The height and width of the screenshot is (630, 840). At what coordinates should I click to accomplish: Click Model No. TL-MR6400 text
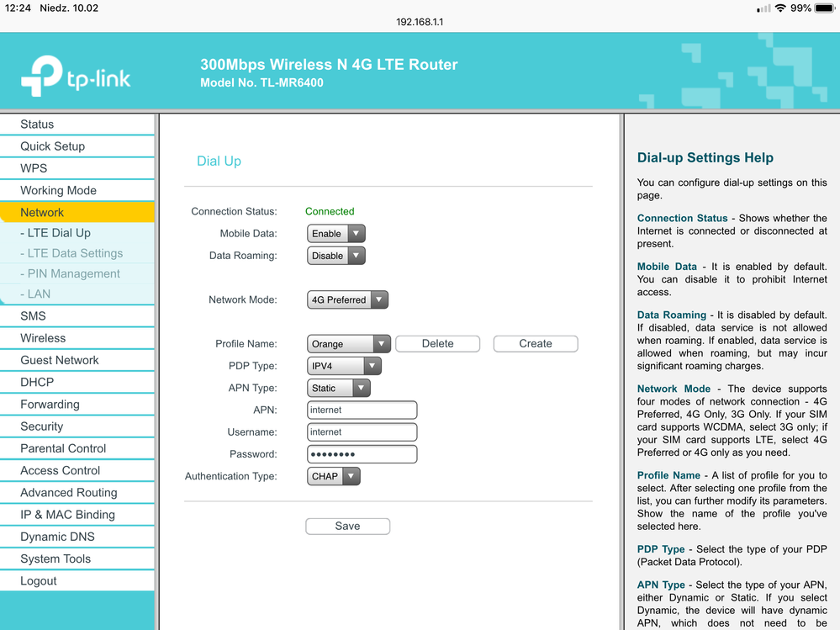[262, 82]
